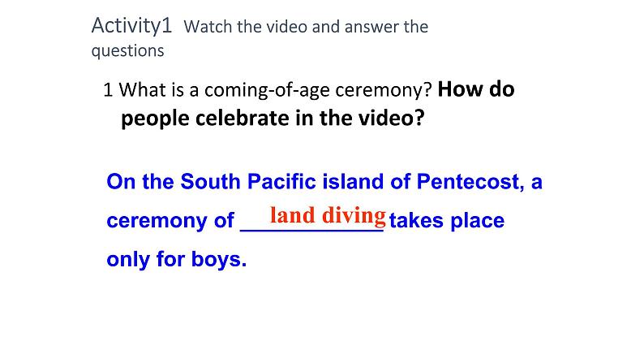Click the question number 1
Viewport: 644px width, 363px height.
[x=108, y=90]
